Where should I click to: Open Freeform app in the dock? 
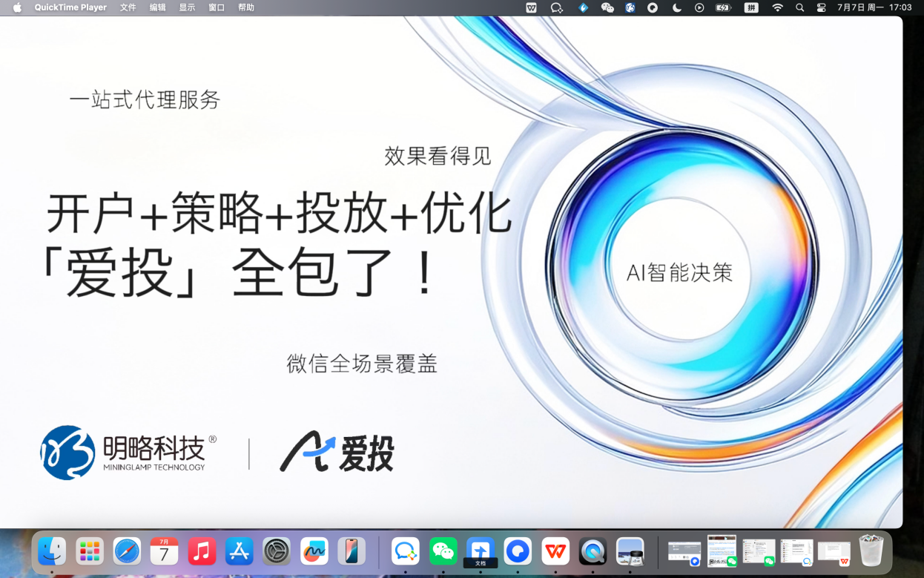314,551
